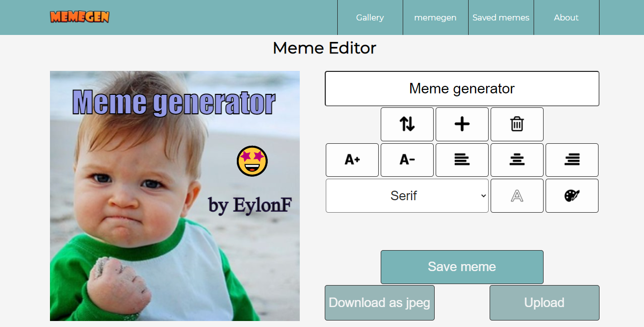Switch between text lines with arrows icon
Screen dimensions: 644x327
[x=407, y=124]
